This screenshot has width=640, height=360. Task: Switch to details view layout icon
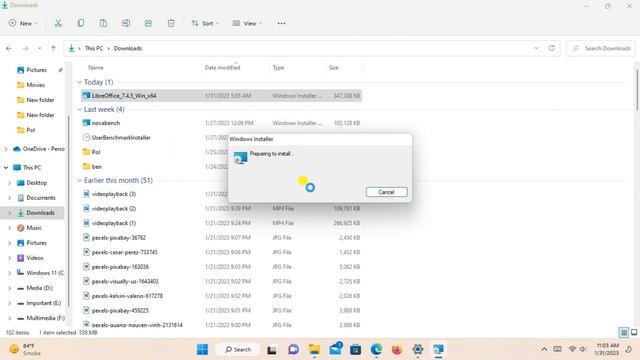coord(623,333)
